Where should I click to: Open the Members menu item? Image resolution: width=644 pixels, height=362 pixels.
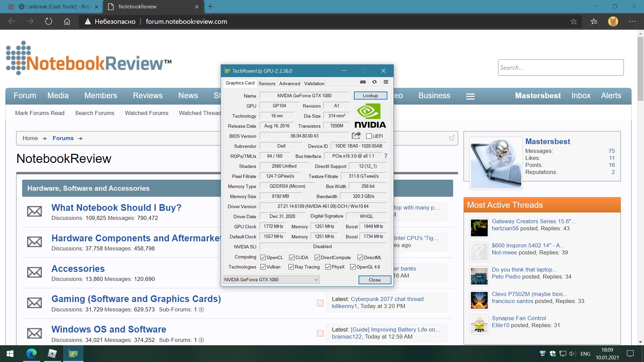click(x=101, y=96)
